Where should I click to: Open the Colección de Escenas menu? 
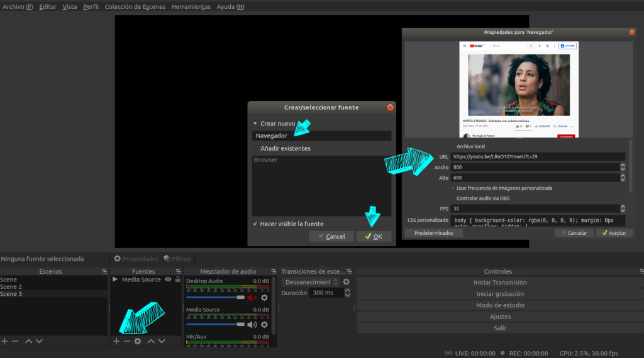tap(135, 6)
